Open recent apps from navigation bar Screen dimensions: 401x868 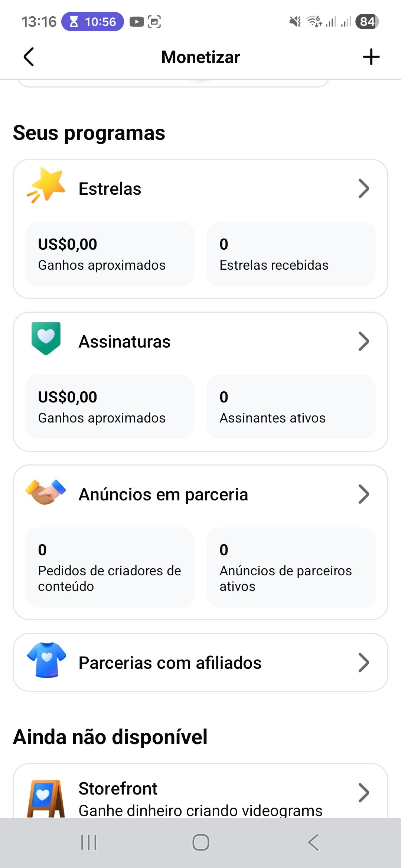[89, 842]
